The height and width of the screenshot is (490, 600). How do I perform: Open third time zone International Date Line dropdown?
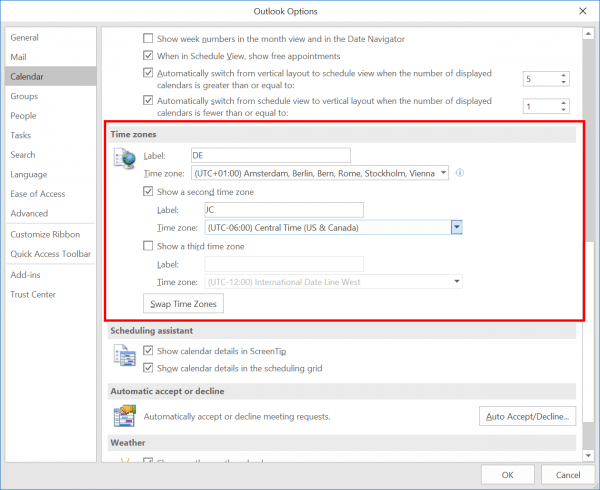[333, 282]
